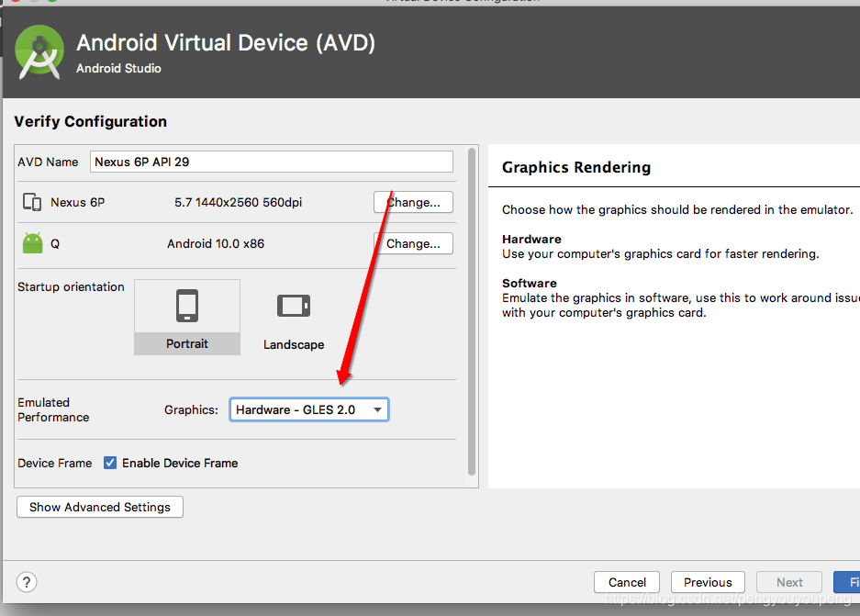This screenshot has height=616, width=860.
Task: Click the 'Graphics:' label
Action: click(x=191, y=409)
